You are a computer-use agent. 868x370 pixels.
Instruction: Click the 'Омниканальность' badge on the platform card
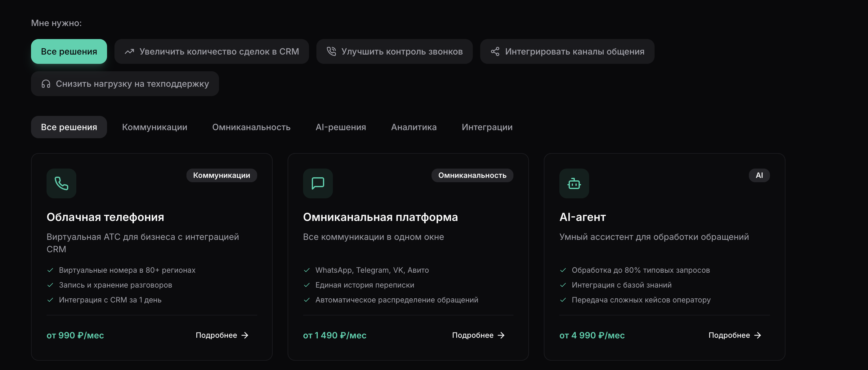pyautogui.click(x=472, y=175)
